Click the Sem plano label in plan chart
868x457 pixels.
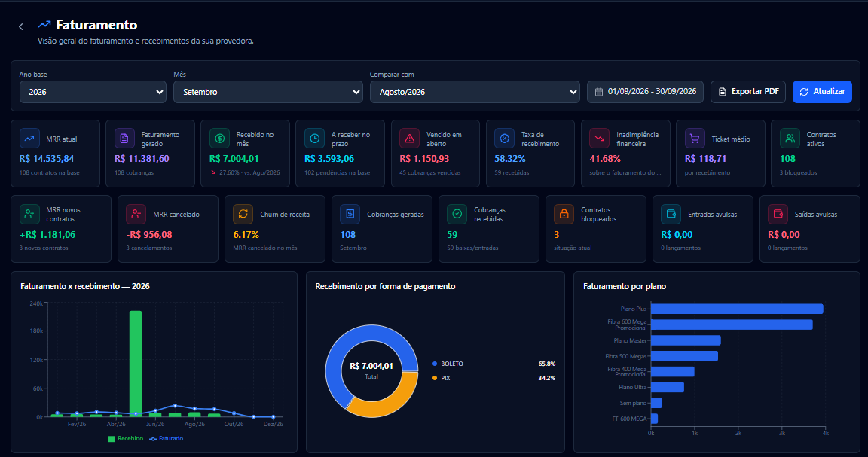pyautogui.click(x=633, y=403)
